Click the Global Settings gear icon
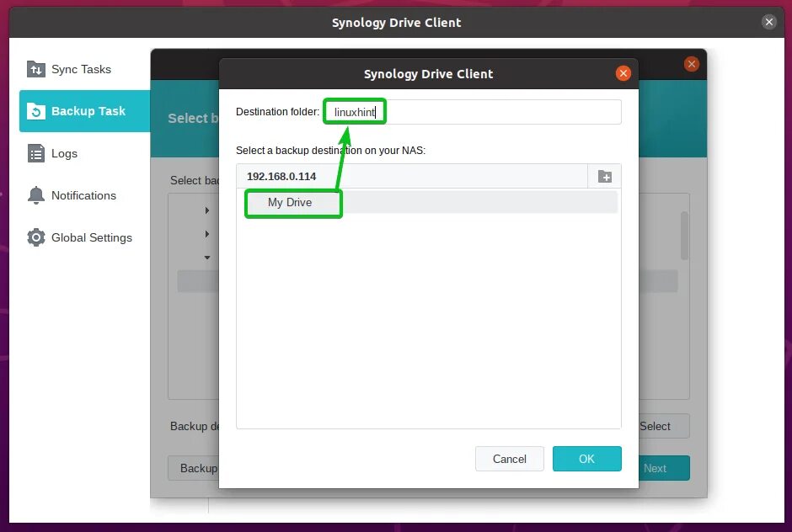792x532 pixels. [x=36, y=237]
